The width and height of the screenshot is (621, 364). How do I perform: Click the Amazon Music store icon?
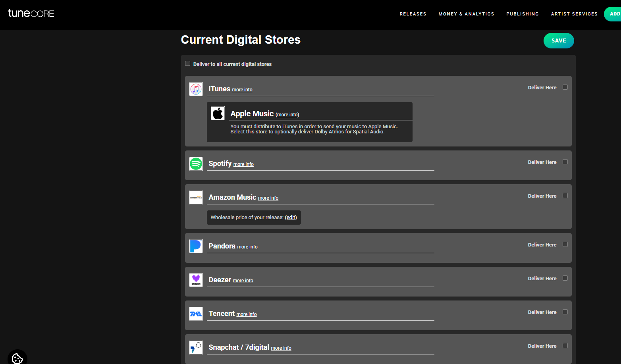tap(196, 197)
